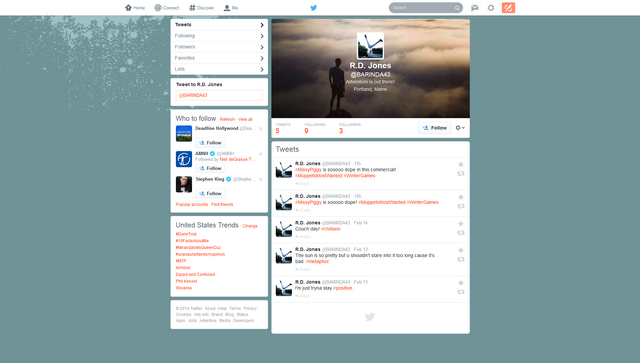
Task: Click the Followers count number 3
Action: (x=341, y=131)
